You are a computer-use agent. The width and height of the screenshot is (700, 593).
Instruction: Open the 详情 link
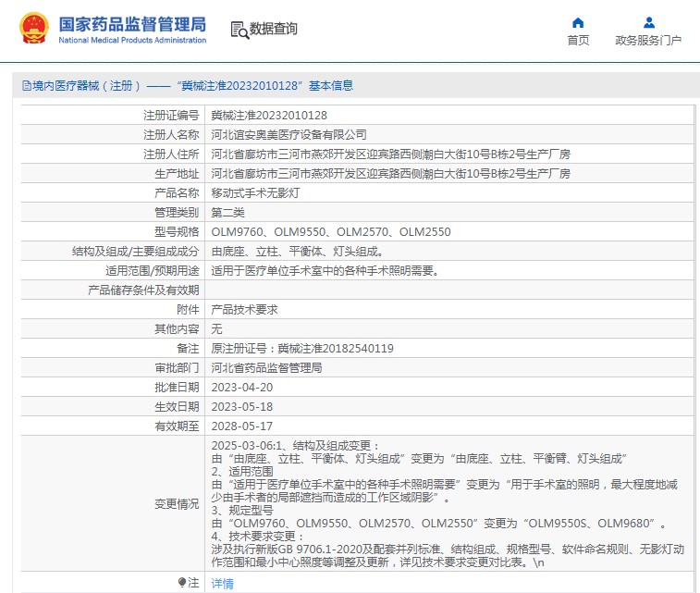click(x=222, y=583)
